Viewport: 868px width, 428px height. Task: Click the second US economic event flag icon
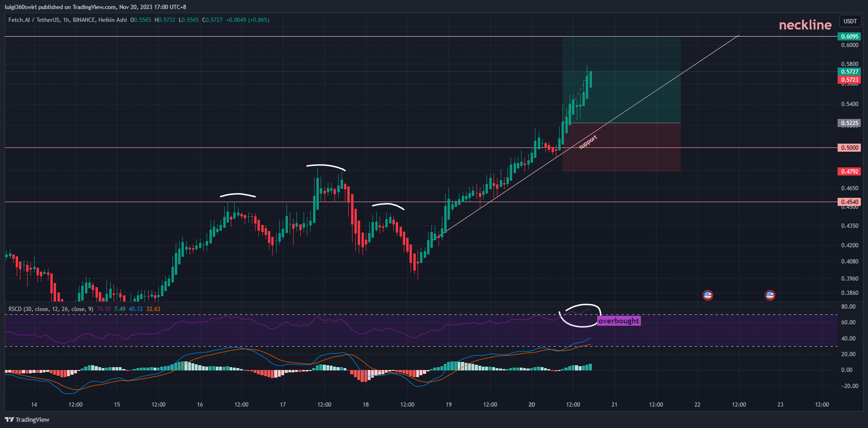pyautogui.click(x=770, y=295)
